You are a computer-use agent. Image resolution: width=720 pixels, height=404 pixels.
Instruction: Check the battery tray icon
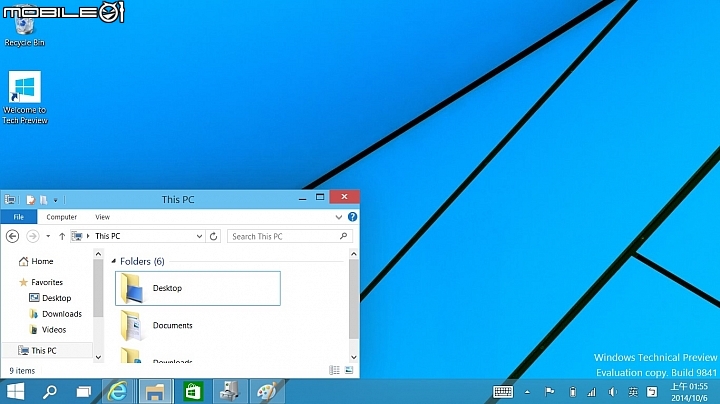[572, 392]
